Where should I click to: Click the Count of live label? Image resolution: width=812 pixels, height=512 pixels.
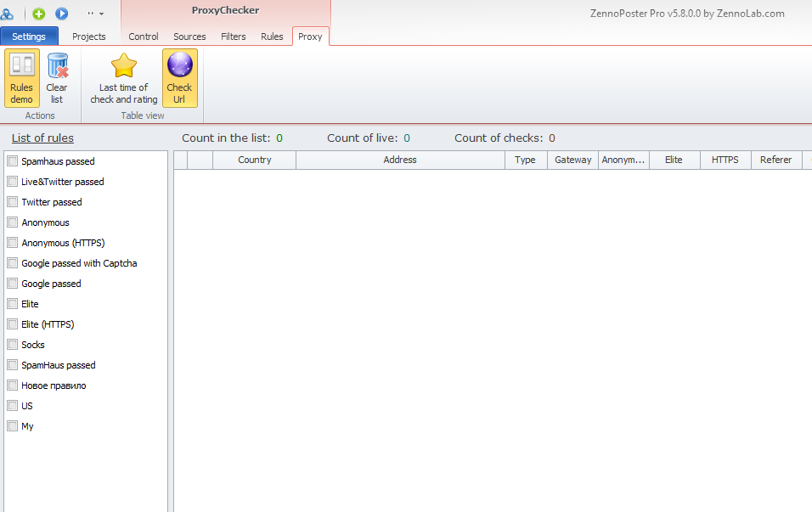coord(362,138)
